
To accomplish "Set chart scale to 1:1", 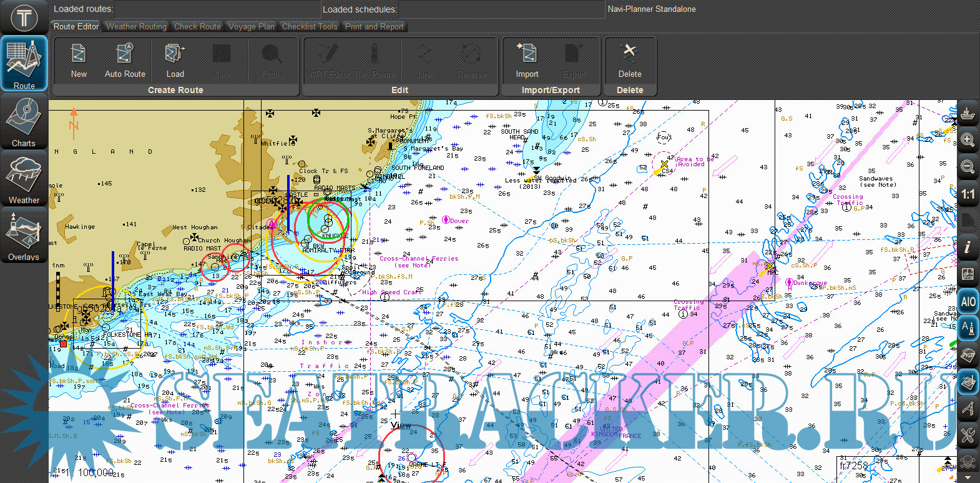I will (968, 194).
